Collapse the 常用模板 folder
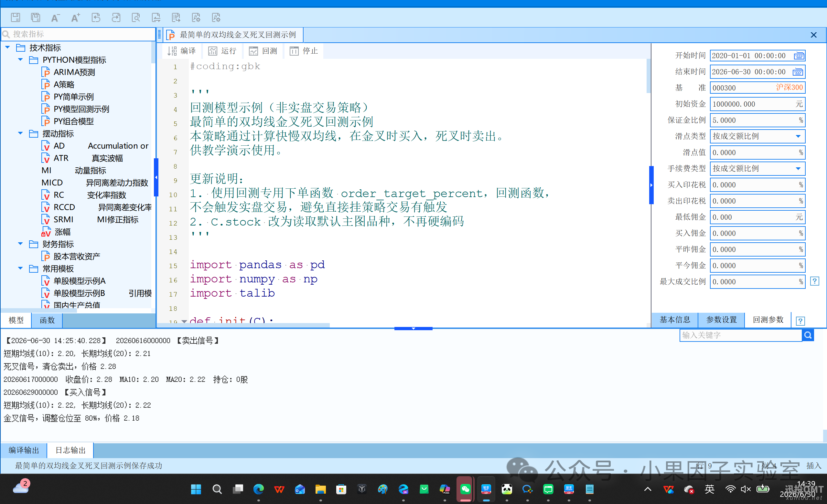 pyautogui.click(x=20, y=268)
